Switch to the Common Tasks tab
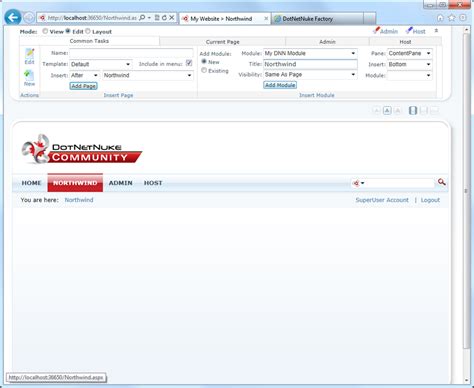 coord(89,41)
